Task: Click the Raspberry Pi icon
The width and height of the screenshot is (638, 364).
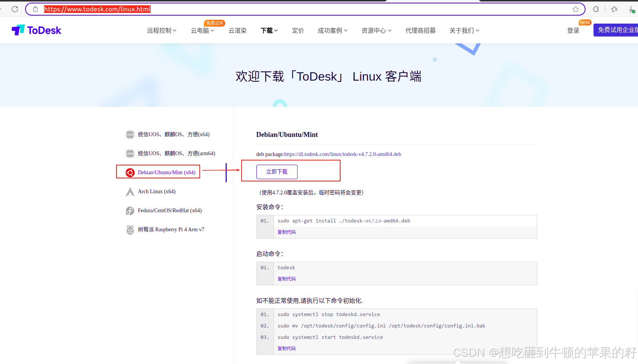Action: (130, 230)
